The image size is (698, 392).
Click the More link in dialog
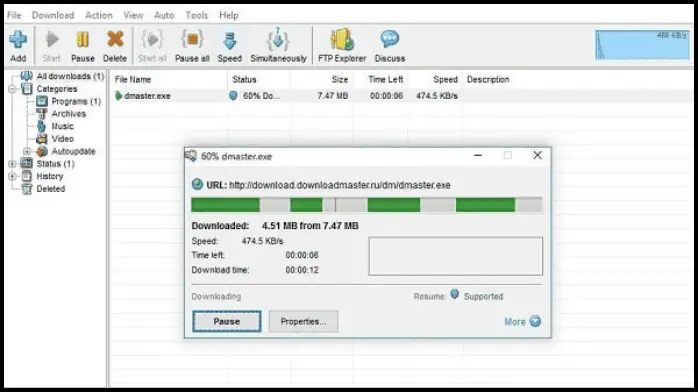pos(515,322)
